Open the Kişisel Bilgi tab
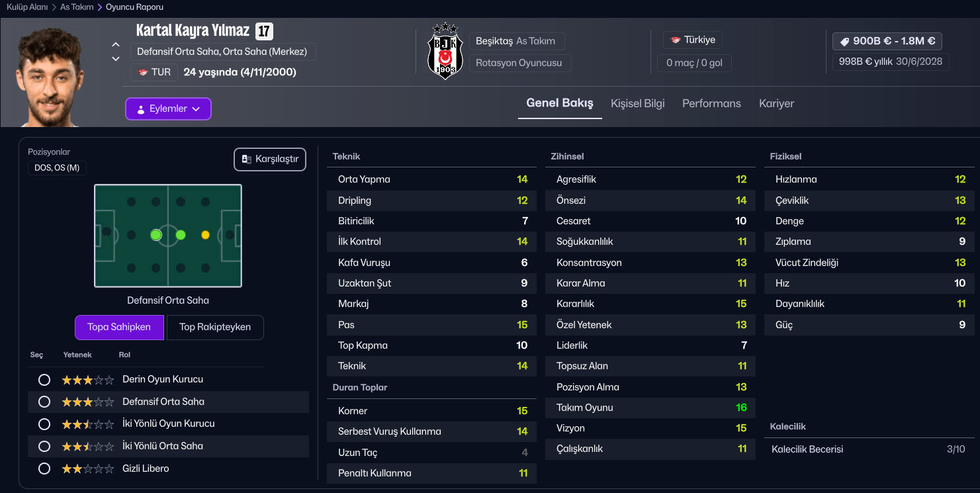 pos(637,103)
